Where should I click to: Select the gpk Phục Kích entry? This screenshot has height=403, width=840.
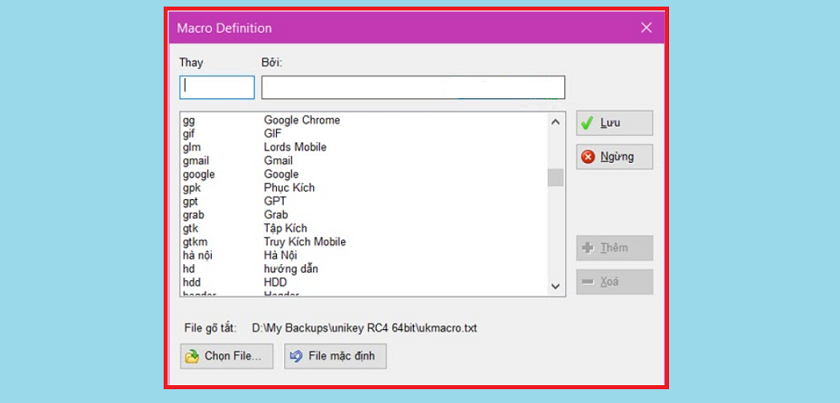coord(300,188)
